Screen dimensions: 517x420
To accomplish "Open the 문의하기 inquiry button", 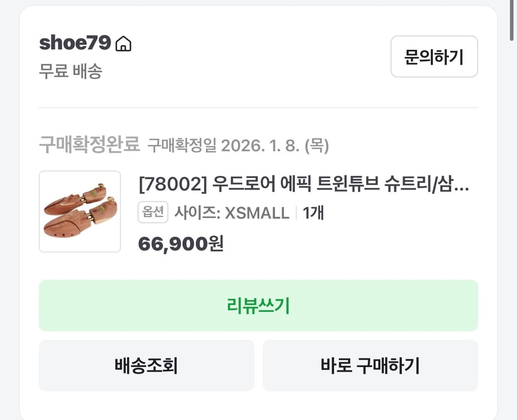I will pyautogui.click(x=434, y=56).
